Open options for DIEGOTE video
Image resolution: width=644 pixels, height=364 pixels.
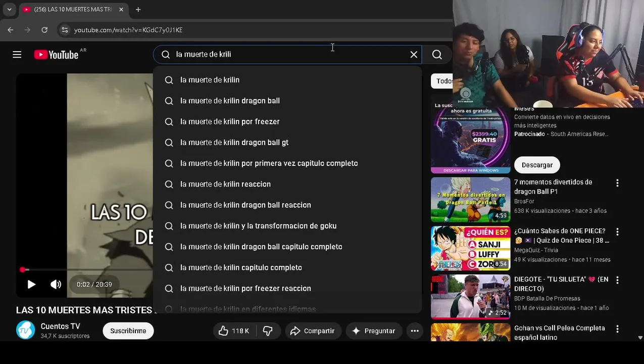click(x=617, y=280)
